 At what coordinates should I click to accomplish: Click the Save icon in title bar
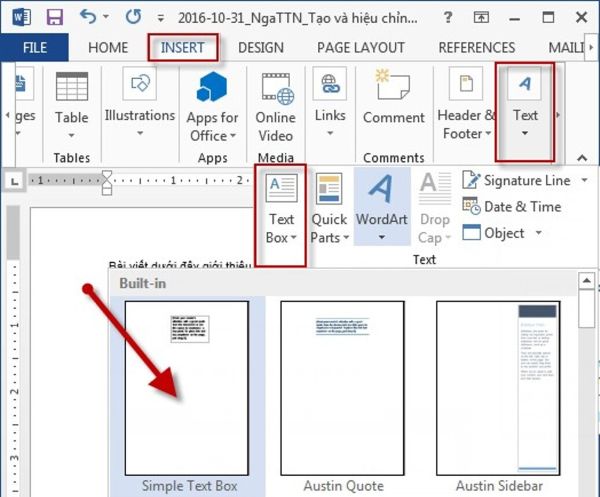pos(55,17)
